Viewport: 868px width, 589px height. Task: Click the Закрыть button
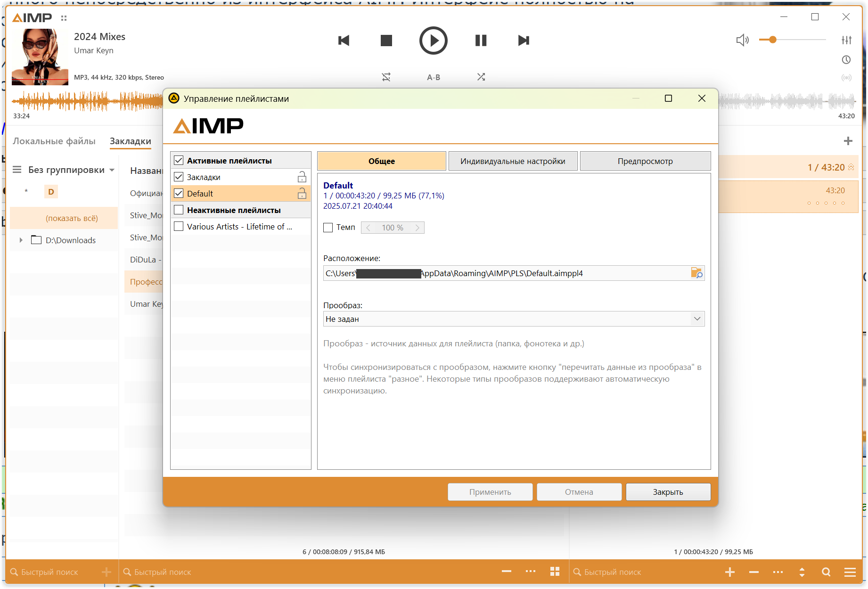pos(668,492)
